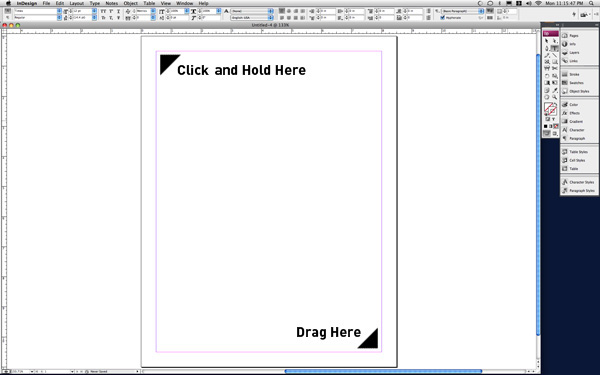Select the Zoom magnifier tool
Viewport: 600px width, 375px height.
pos(554,97)
